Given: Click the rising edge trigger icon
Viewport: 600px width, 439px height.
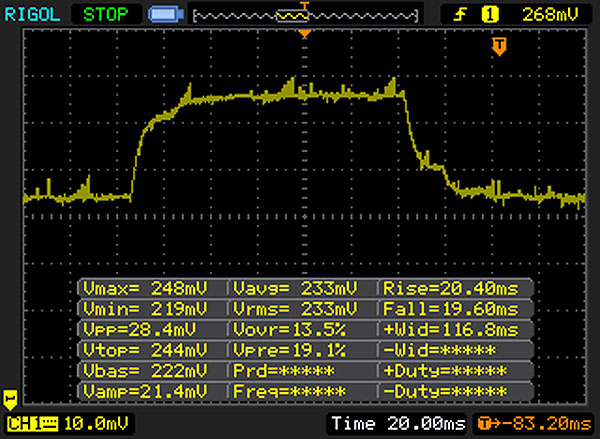Looking at the screenshot, I should click(x=460, y=15).
